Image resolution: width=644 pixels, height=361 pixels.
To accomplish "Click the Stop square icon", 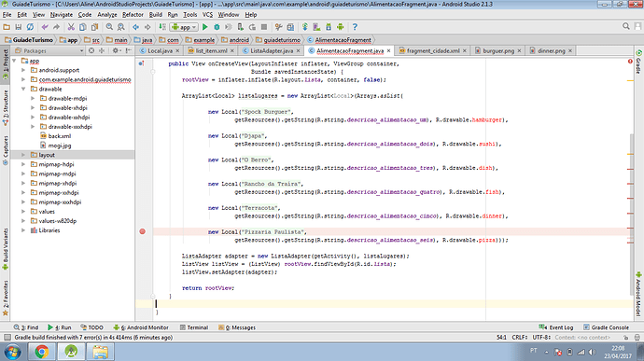I will tap(264, 27).
